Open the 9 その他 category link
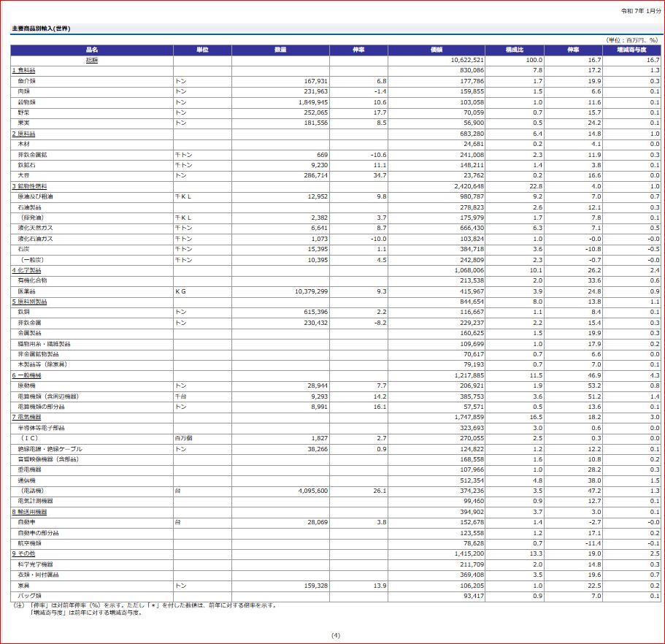Image resolution: width=665 pixels, height=644 pixels. pyautogui.click(x=23, y=553)
